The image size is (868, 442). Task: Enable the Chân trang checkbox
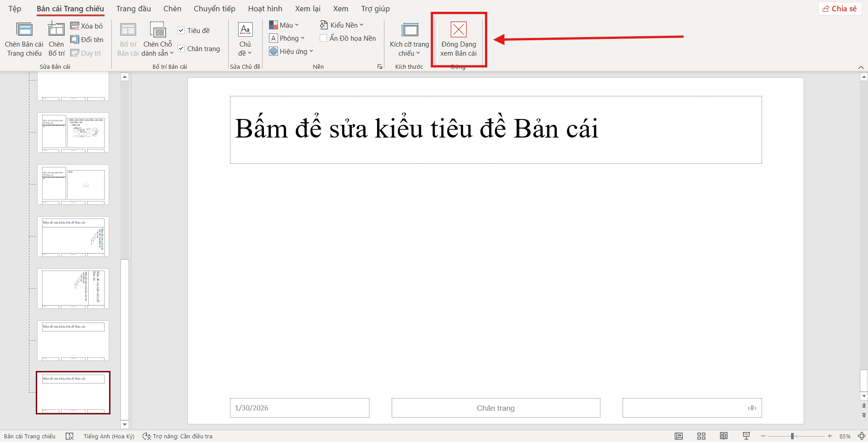[182, 48]
